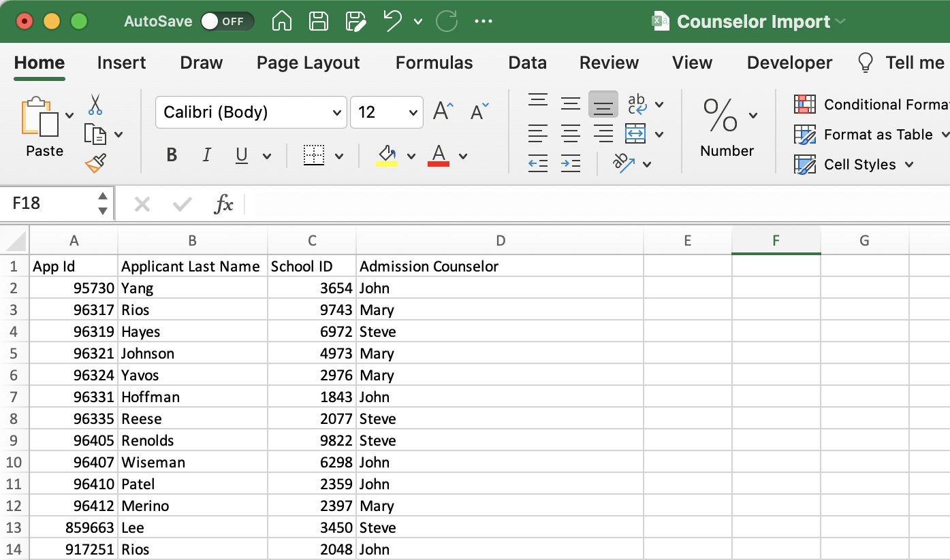The width and height of the screenshot is (950, 560).
Task: Open the Page Layout tab
Action: pyautogui.click(x=308, y=63)
